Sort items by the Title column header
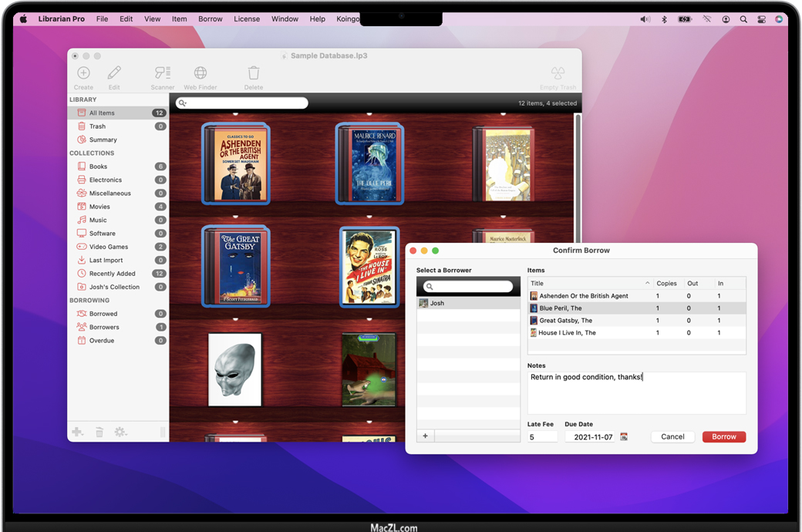Image resolution: width=802 pixels, height=532 pixels. pos(586,283)
